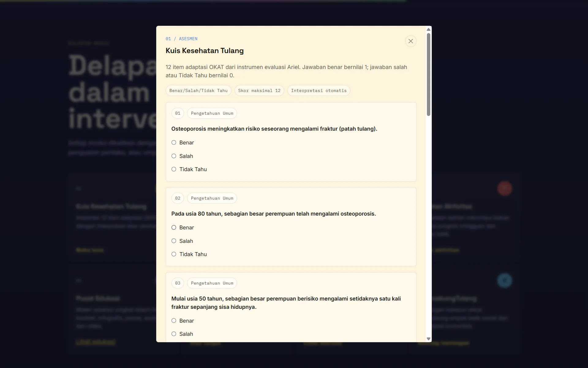The image size is (588, 368).
Task: Choose Benar for question 02
Action: (174, 228)
